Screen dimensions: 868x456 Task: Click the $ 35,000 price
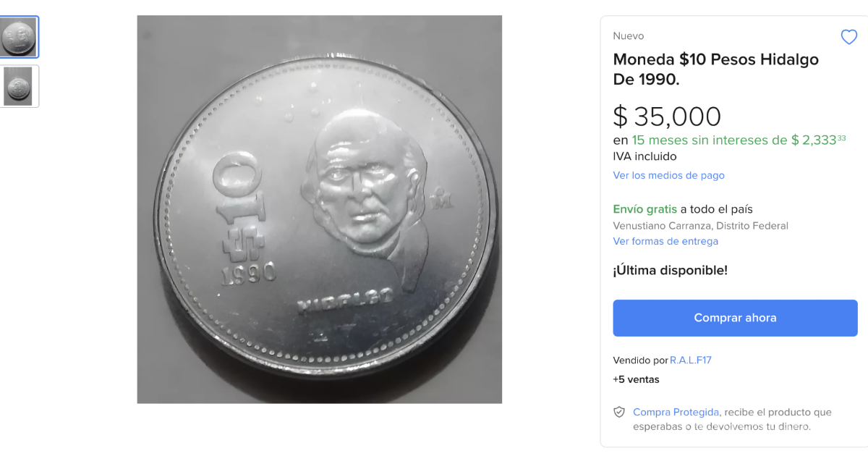point(667,116)
